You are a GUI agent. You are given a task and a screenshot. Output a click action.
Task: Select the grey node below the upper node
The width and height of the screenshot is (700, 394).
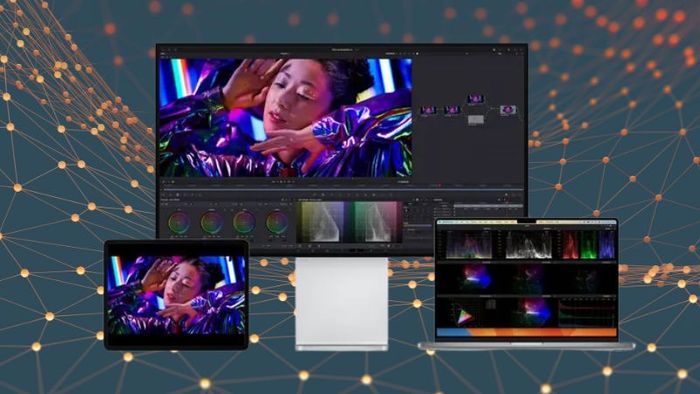click(475, 120)
